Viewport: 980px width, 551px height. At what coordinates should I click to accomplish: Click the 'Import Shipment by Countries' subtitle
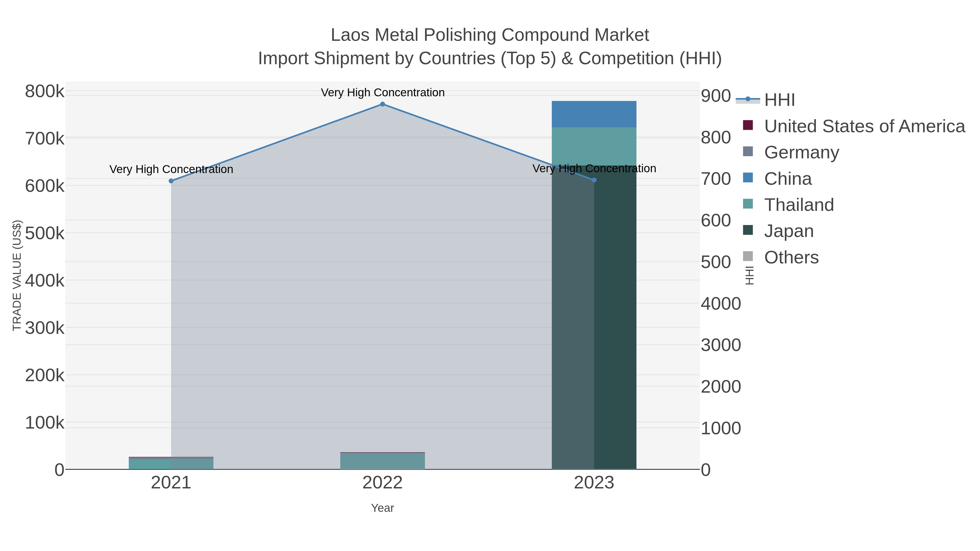(x=490, y=59)
